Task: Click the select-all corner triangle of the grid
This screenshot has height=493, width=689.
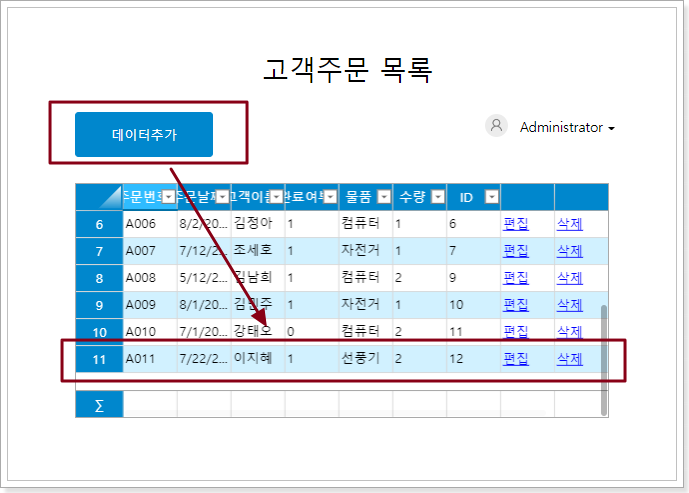Action: click(99, 197)
